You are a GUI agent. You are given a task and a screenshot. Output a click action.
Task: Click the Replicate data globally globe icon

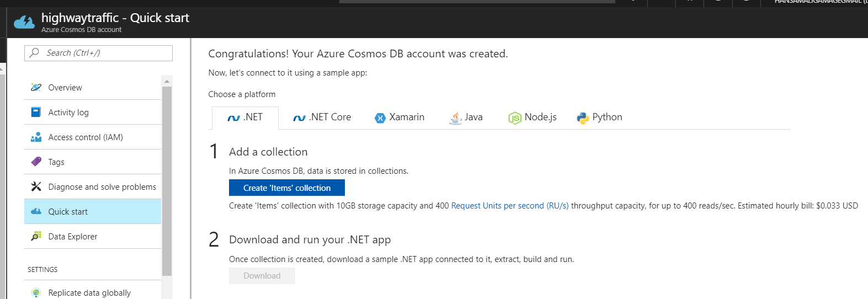coord(36,293)
